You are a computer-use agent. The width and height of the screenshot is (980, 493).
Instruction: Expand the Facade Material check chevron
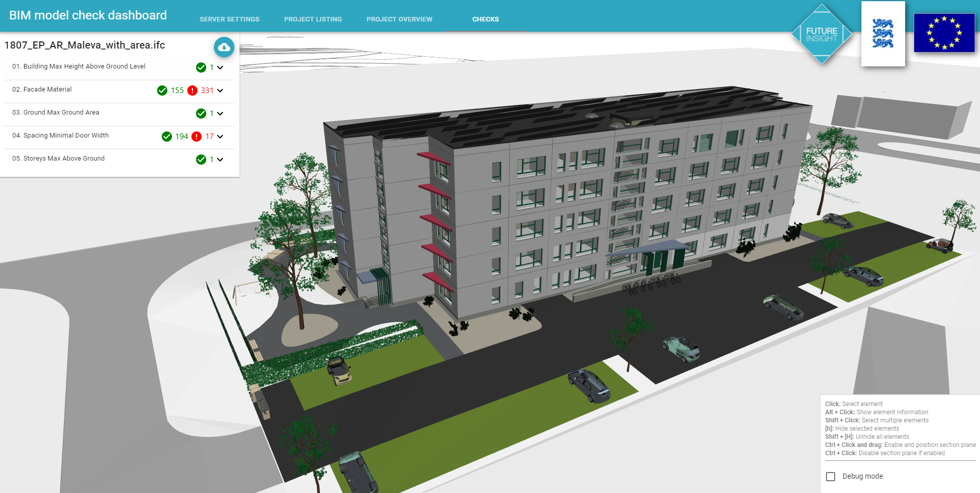[x=220, y=91]
